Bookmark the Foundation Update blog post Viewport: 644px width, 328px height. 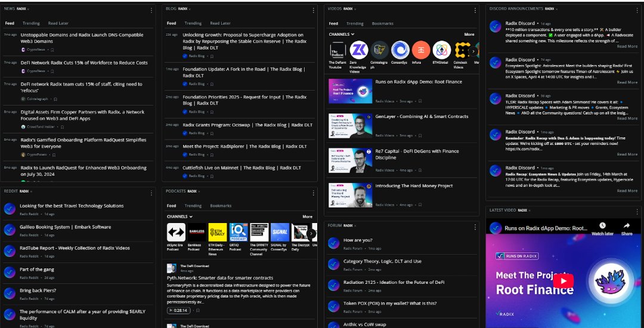click(x=212, y=84)
